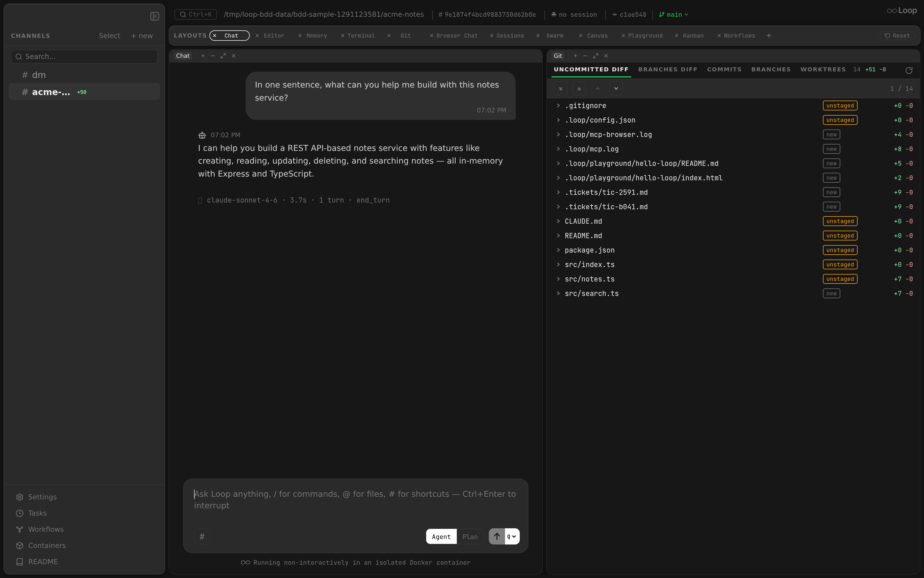Image resolution: width=924 pixels, height=578 pixels.
Task: Expand the package.json diff
Action: pyautogui.click(x=558, y=250)
